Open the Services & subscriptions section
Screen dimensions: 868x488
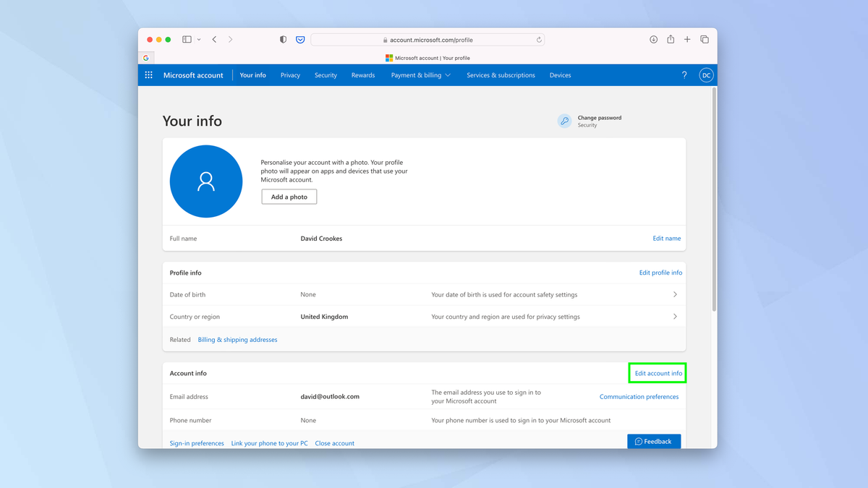pyautogui.click(x=501, y=74)
